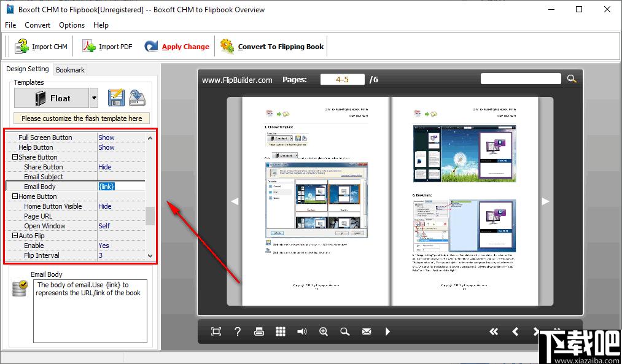Collapse the Auto Flip group
This screenshot has height=364, width=622.
pos(15,236)
